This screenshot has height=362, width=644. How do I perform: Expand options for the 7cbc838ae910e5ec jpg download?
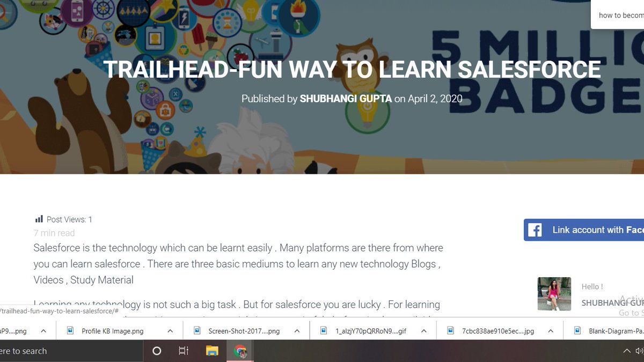point(550,331)
